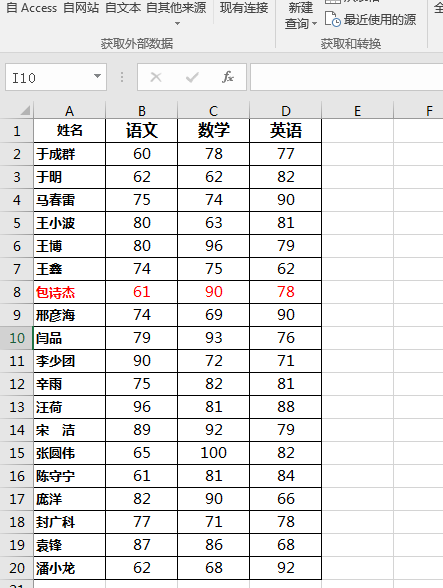Click the 数学 header cell
The height and width of the screenshot is (588, 443).
[x=213, y=131]
